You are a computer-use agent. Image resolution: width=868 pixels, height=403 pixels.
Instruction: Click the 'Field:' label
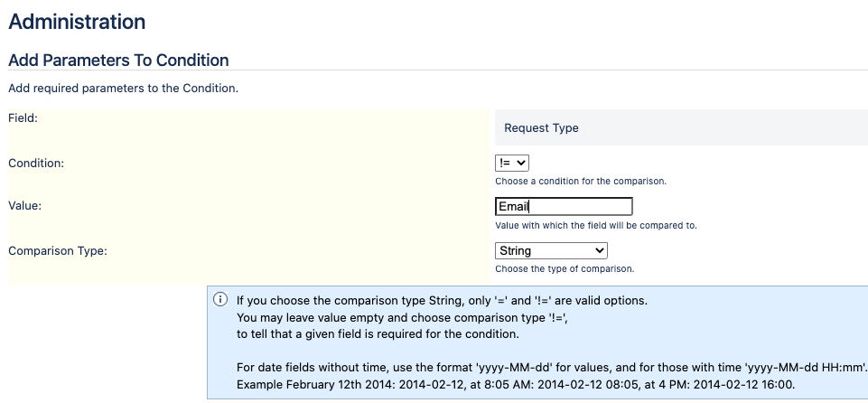(23, 117)
